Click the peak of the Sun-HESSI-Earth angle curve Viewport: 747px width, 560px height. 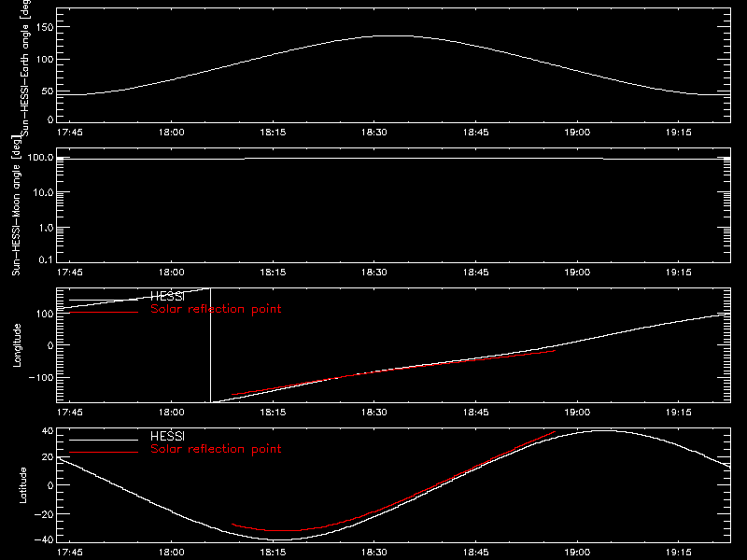tap(395, 36)
